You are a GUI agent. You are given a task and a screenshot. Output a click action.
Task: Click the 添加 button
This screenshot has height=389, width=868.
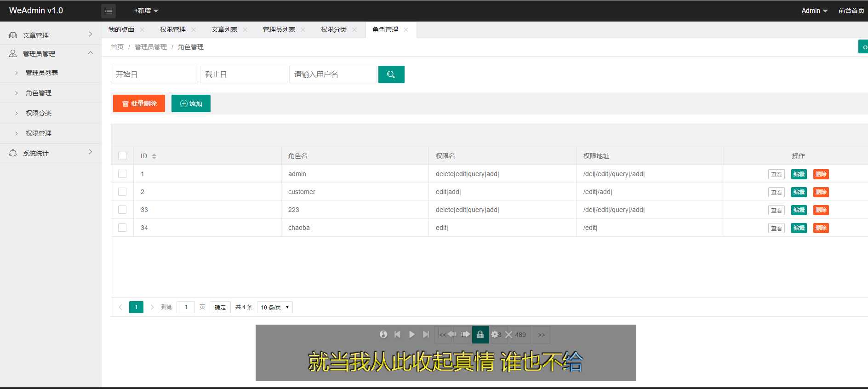[x=191, y=103]
